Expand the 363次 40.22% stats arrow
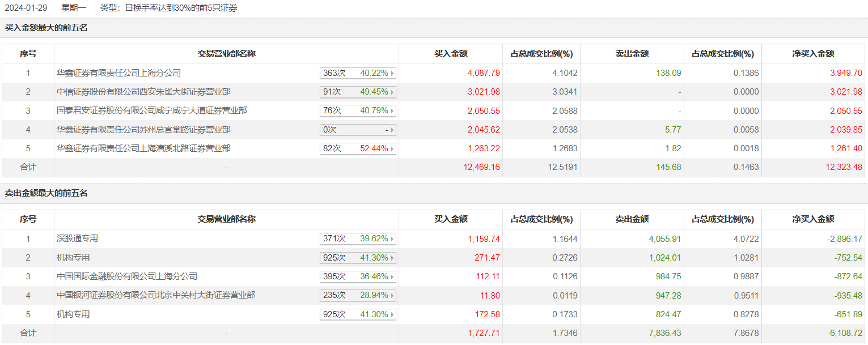Image resolution: width=868 pixels, height=345 pixels. coord(392,73)
